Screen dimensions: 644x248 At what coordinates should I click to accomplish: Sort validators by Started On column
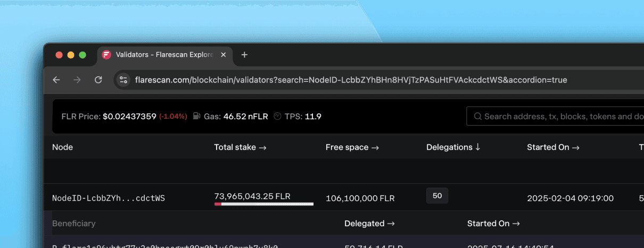(x=554, y=147)
